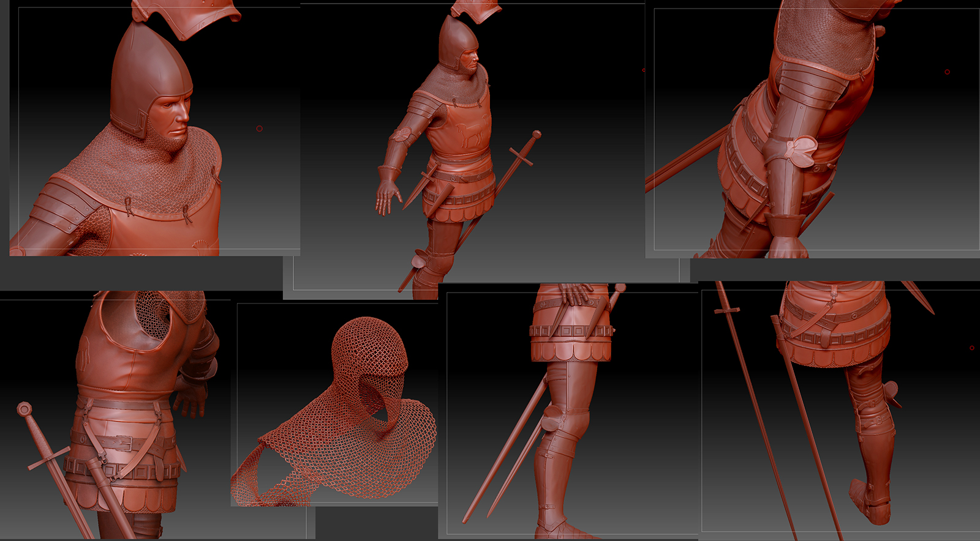The image size is (980, 541).
Task: Open the front legs with scabbard render
Action: point(568,411)
